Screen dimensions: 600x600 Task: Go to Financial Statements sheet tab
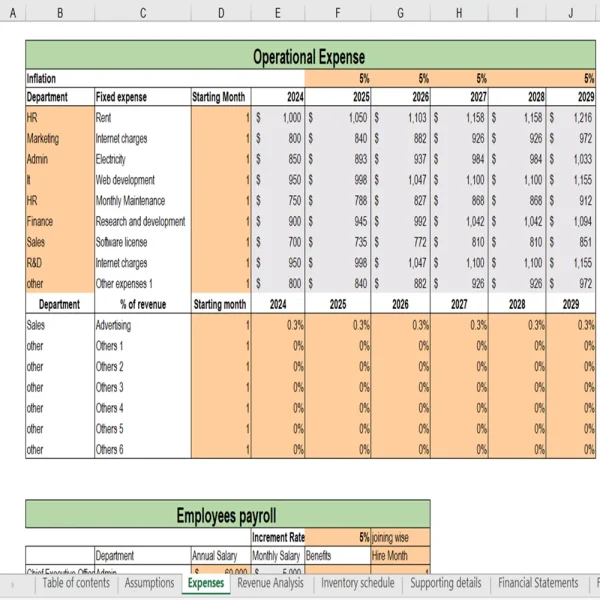tap(538, 583)
